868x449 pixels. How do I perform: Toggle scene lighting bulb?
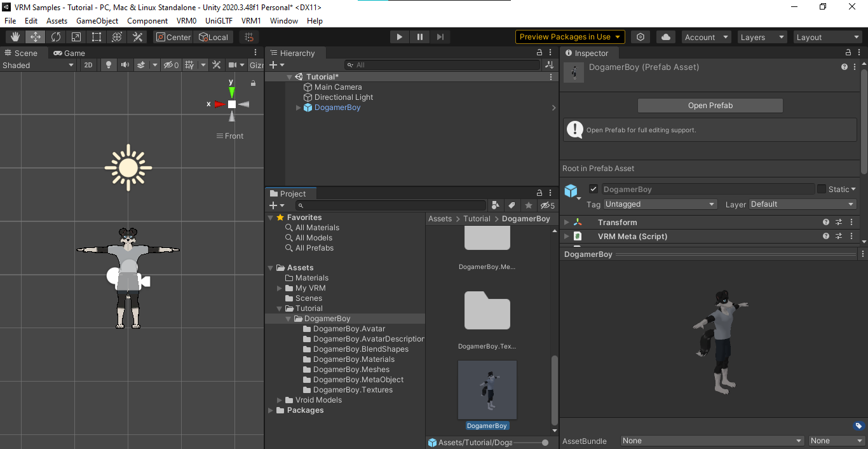click(x=108, y=65)
